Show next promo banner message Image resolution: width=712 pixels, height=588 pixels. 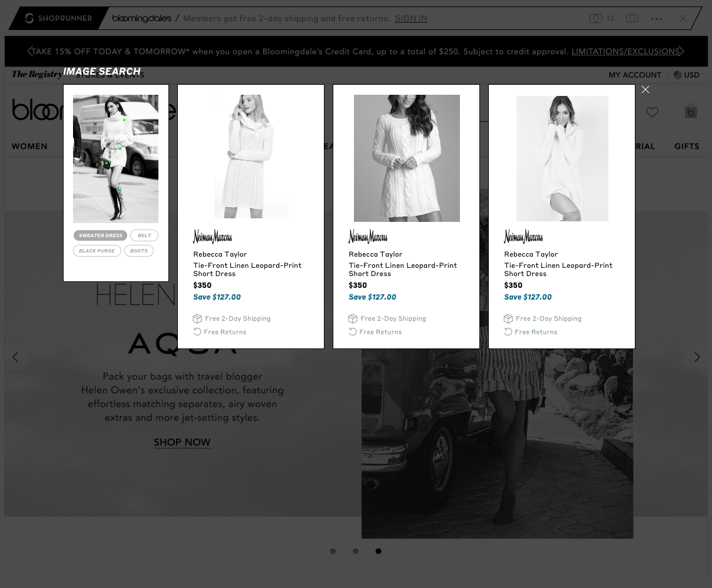pos(681,51)
